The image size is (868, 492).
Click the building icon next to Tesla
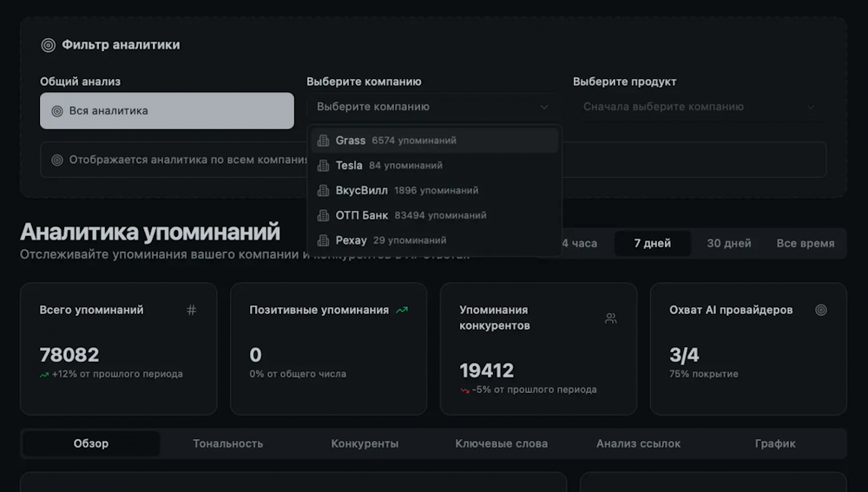pos(323,166)
